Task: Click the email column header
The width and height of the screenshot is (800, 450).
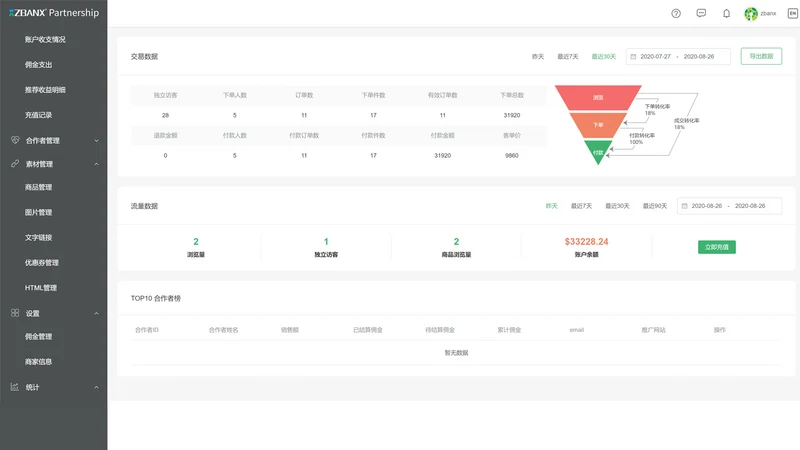Action: (577, 330)
